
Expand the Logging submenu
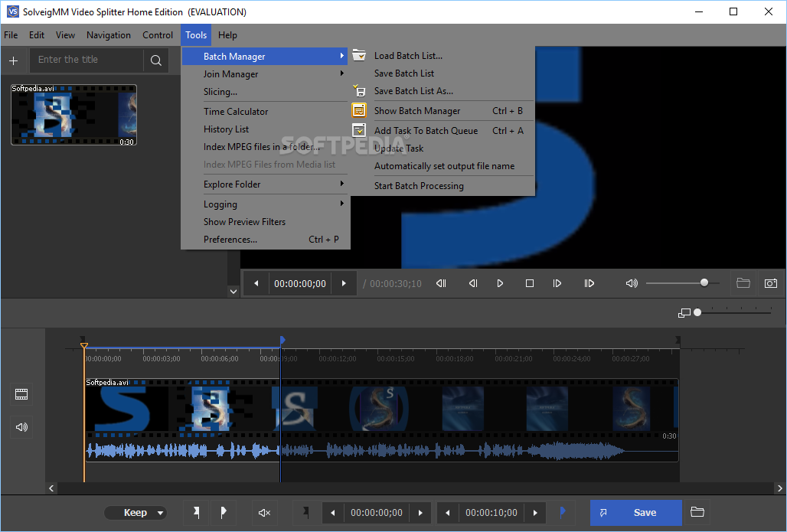[341, 204]
